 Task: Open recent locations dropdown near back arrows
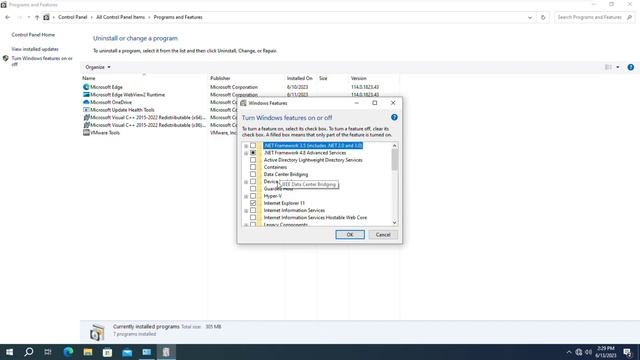coord(29,17)
